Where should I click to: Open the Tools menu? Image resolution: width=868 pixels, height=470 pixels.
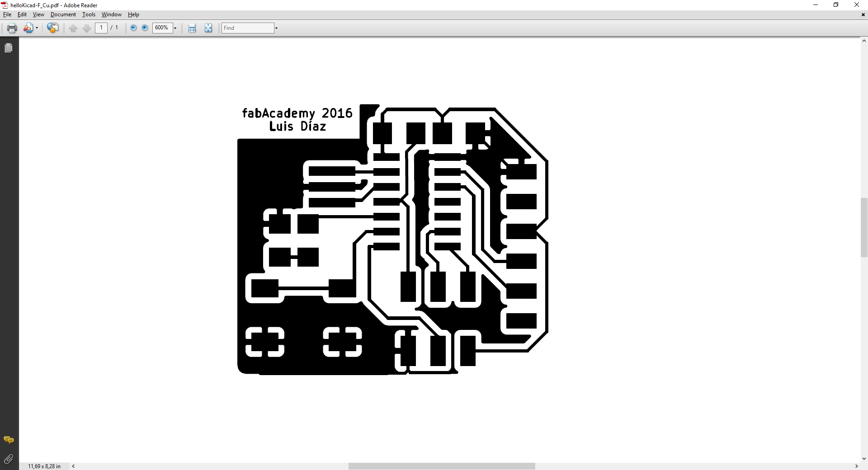[89, 14]
